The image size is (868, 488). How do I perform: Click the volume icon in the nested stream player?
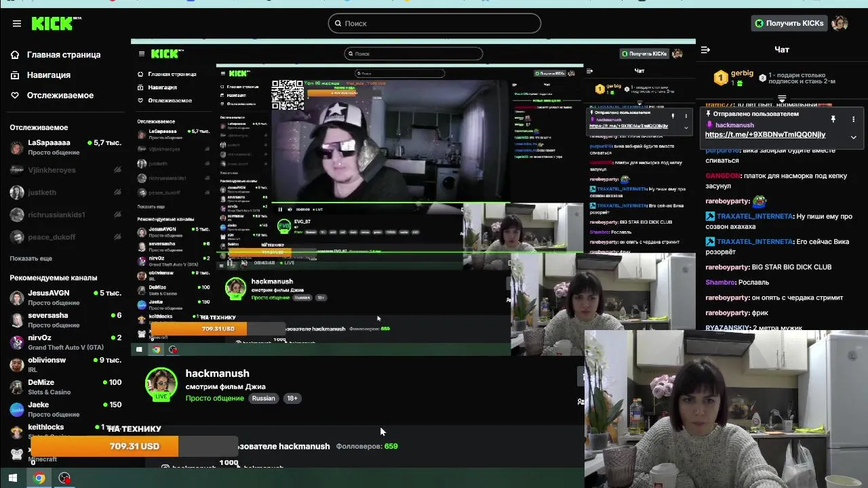point(290,209)
